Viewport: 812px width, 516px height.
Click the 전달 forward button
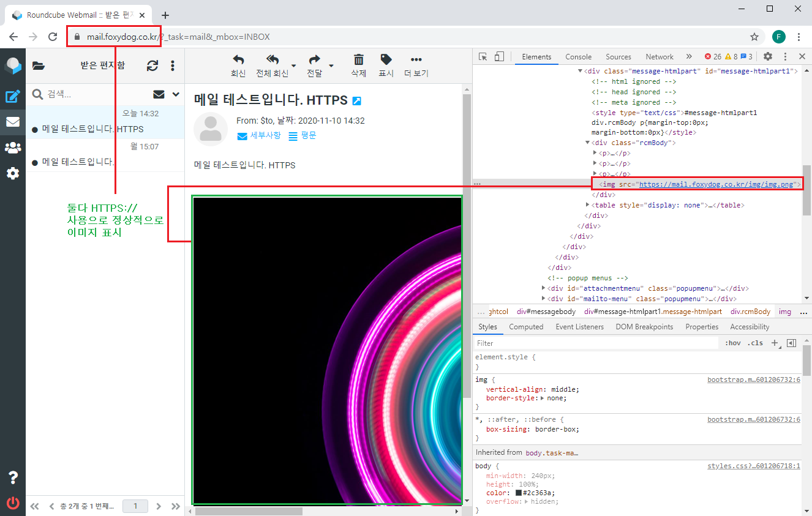pyautogui.click(x=314, y=65)
